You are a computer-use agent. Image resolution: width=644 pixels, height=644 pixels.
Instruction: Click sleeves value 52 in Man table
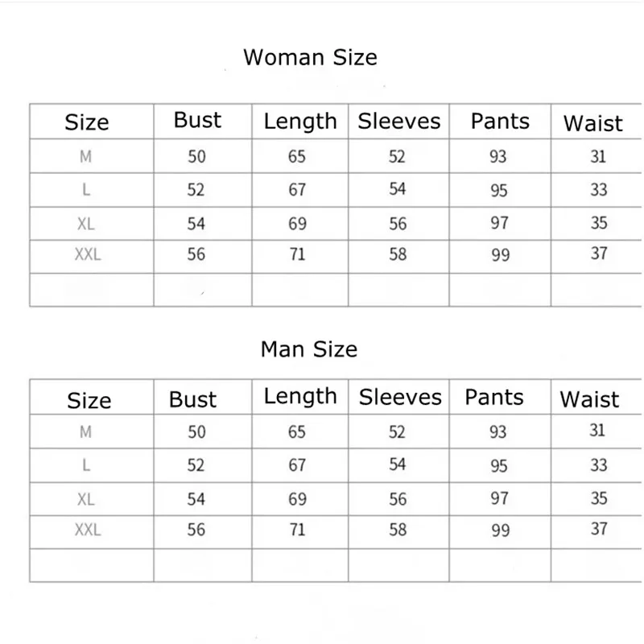(397, 432)
